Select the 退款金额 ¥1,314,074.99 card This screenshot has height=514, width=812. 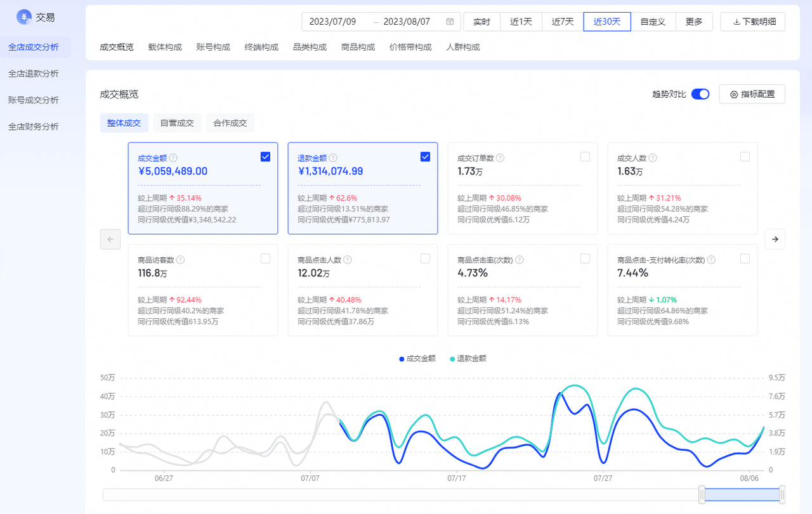point(363,188)
